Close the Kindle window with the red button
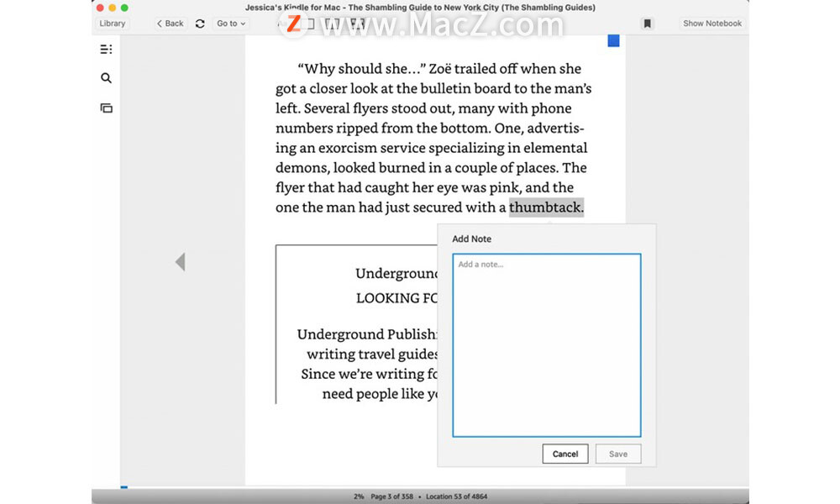 100,8
